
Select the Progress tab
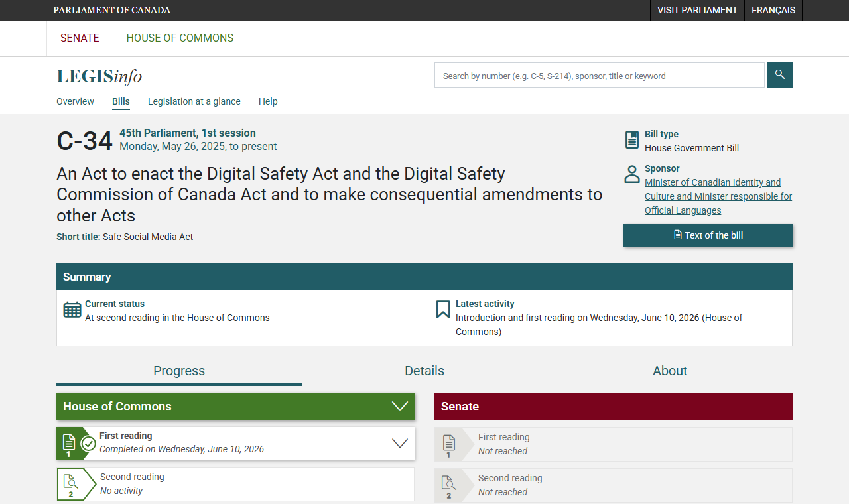tap(179, 371)
